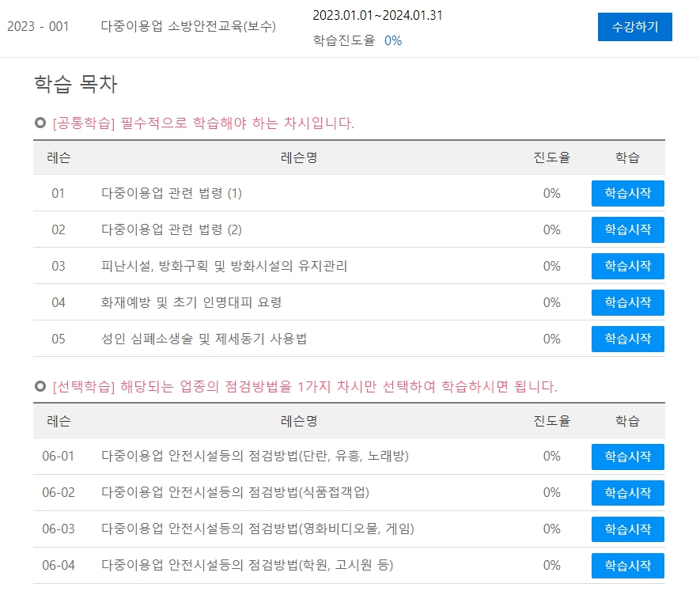The image size is (700, 599).
Task: Begin lesson 06-04 학원, 고시원 점검방법
Action: [x=627, y=566]
